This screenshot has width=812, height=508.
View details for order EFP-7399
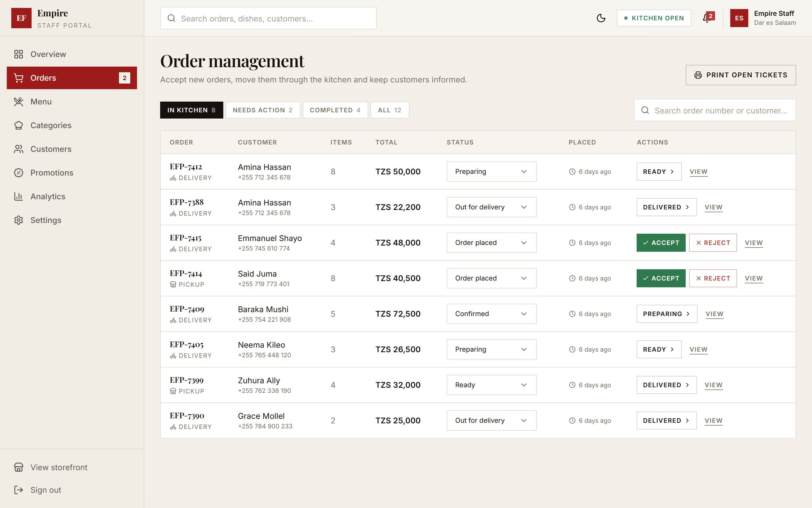(713, 385)
